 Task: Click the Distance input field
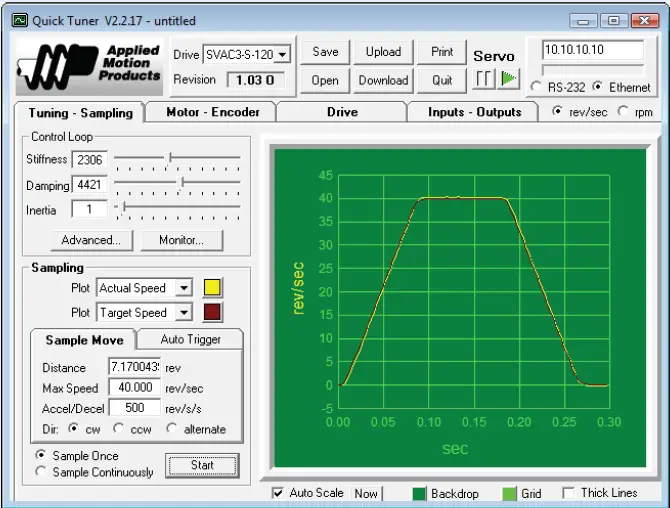(x=135, y=367)
